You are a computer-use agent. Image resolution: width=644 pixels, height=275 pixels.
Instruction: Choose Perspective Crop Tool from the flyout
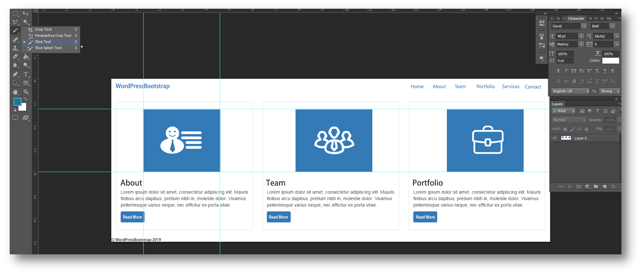51,36
